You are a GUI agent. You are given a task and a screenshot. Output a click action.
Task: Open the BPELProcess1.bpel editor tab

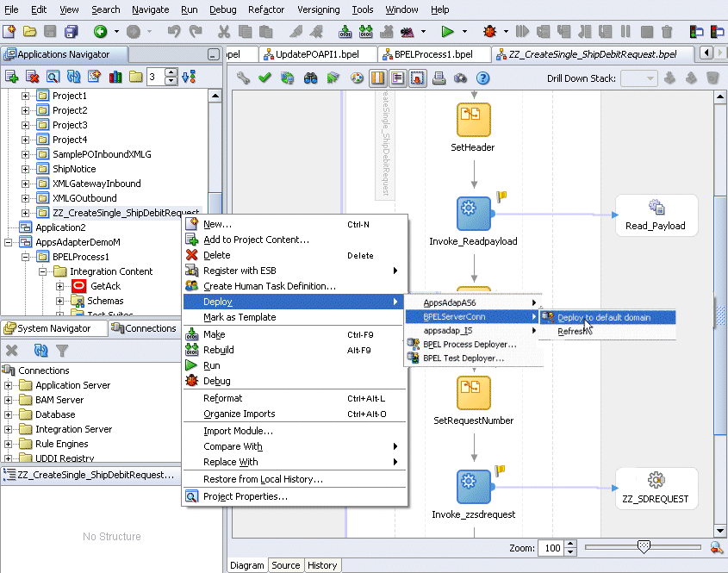click(x=433, y=54)
